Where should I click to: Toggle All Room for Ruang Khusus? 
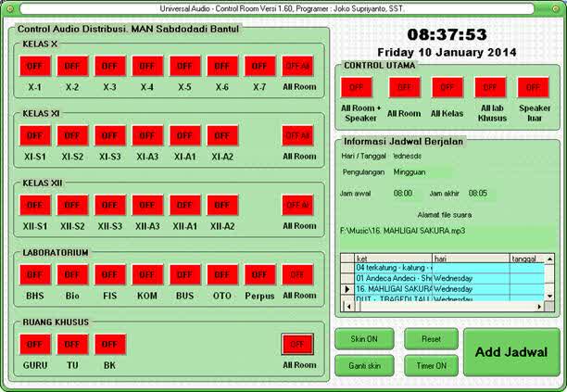[x=298, y=344]
